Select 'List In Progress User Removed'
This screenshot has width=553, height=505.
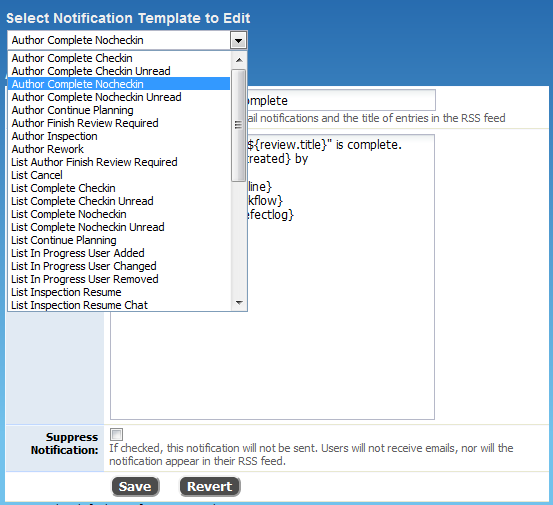coord(120,279)
